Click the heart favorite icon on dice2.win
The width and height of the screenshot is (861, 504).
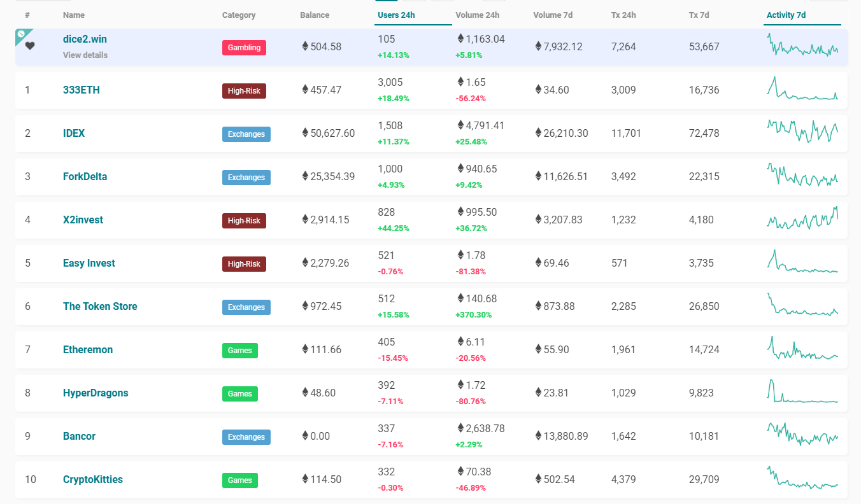(x=30, y=45)
